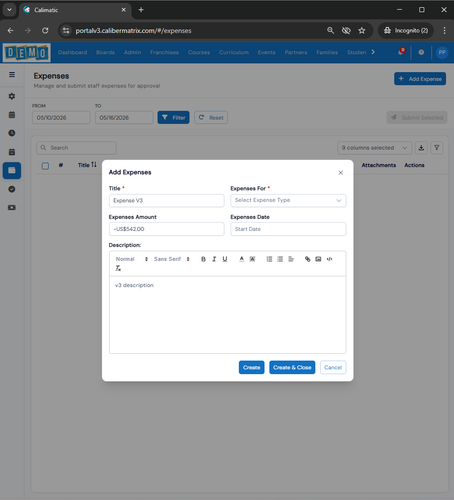Toggle italic formatting in description editor
This screenshot has width=454, height=500.
[x=214, y=259]
